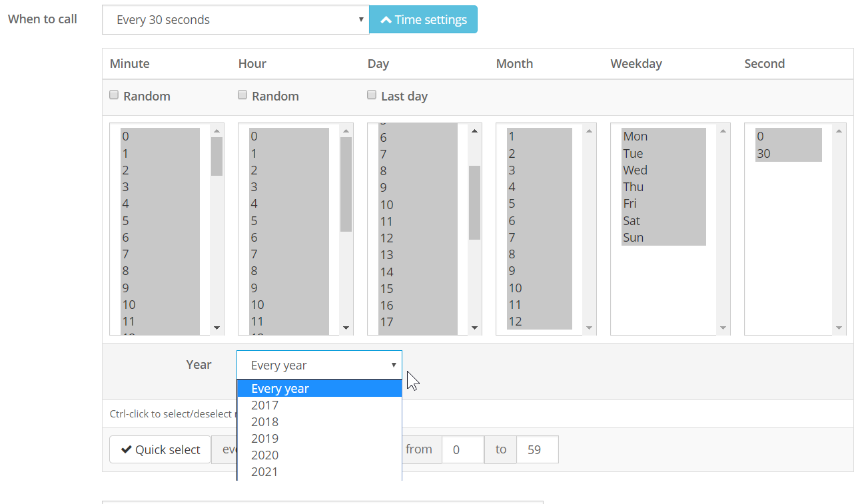The image size is (864, 504).
Task: Collapse the Time settings panel via chevron icon
Action: (386, 19)
